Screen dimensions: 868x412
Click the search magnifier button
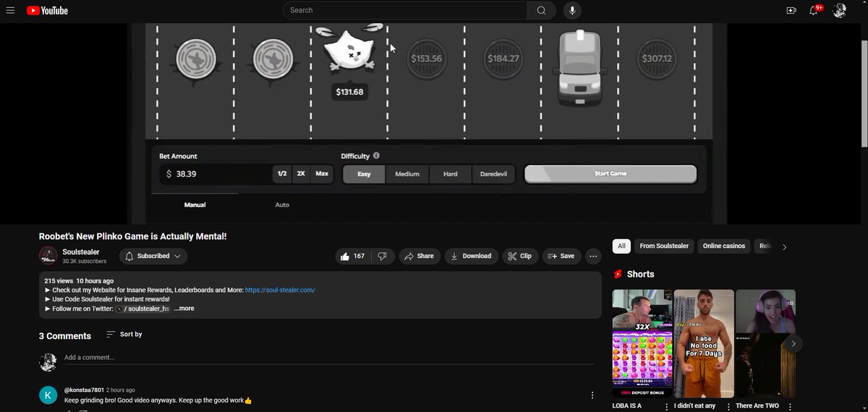541,10
